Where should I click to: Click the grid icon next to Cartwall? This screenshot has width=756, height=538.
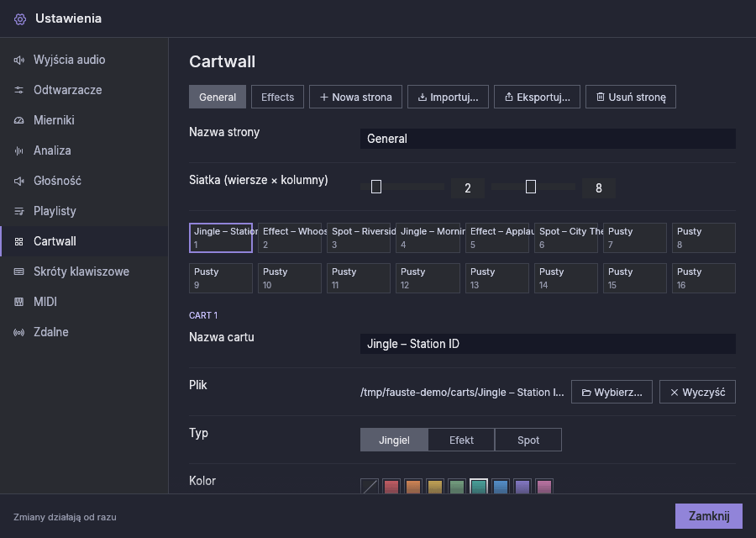pyautogui.click(x=18, y=242)
